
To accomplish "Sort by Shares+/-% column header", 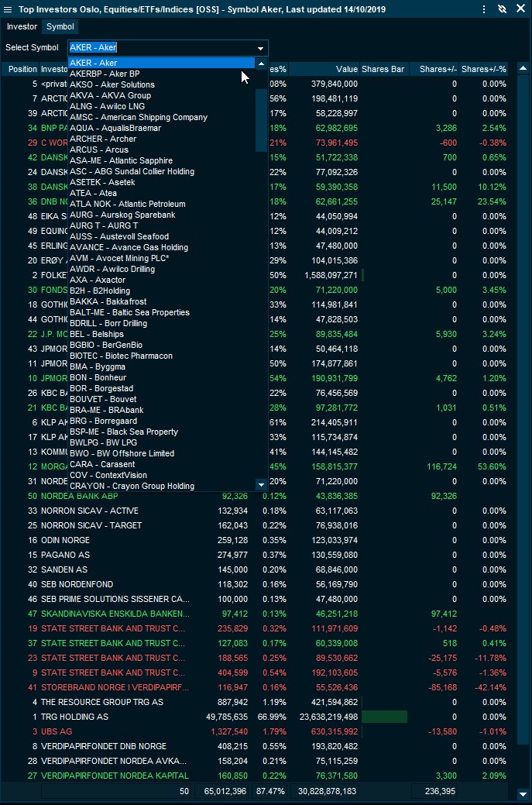I will (x=483, y=69).
